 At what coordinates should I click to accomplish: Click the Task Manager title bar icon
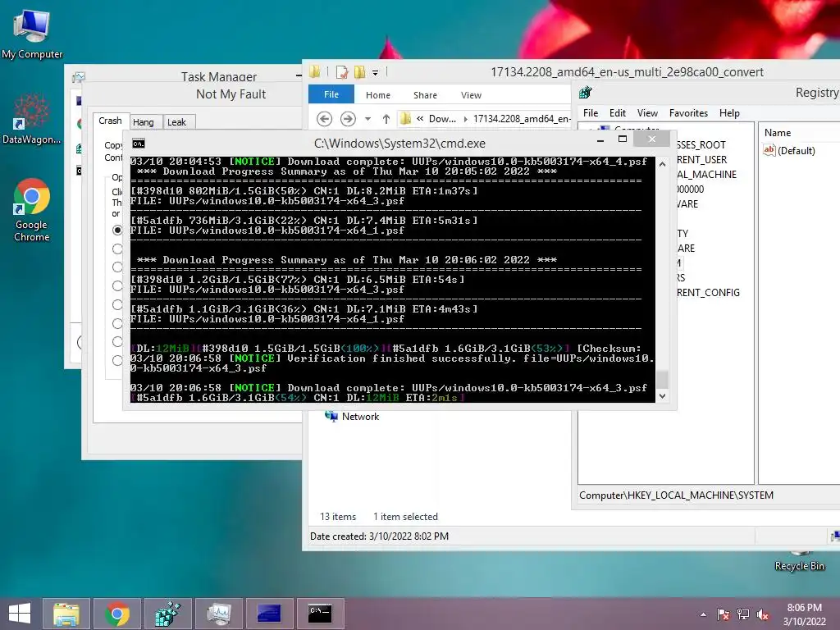(x=79, y=77)
